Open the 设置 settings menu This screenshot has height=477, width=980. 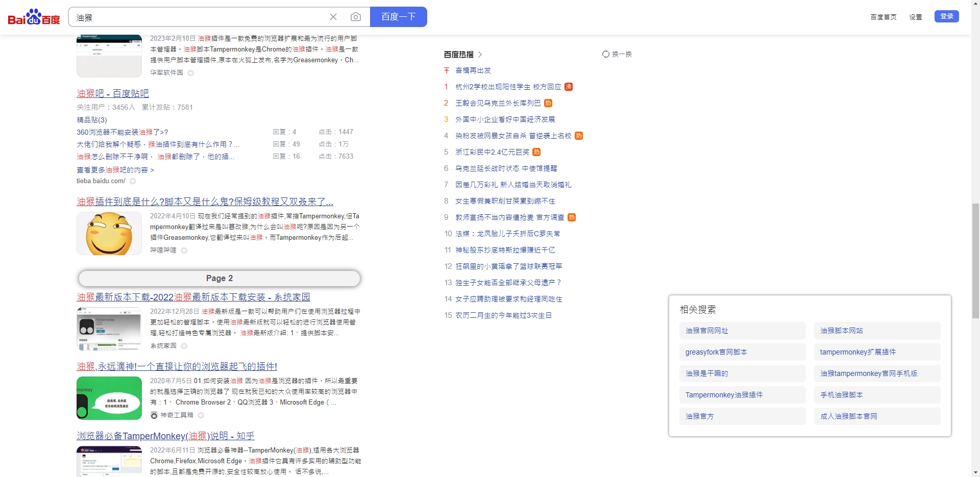click(x=916, y=17)
